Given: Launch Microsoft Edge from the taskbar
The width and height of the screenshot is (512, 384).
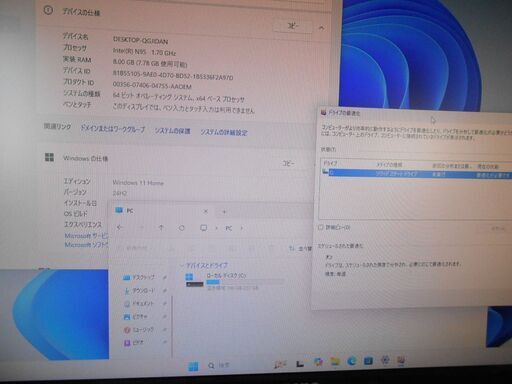Looking at the screenshot, I should (352, 361).
